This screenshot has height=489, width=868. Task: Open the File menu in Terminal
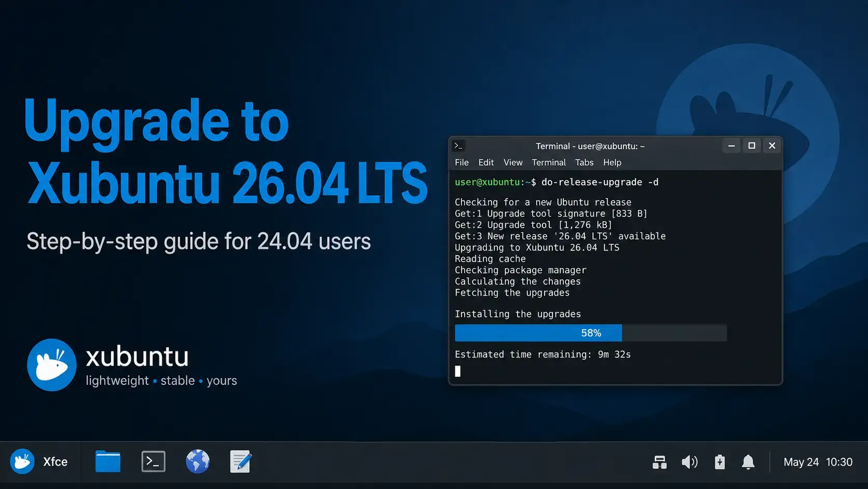[462, 162]
